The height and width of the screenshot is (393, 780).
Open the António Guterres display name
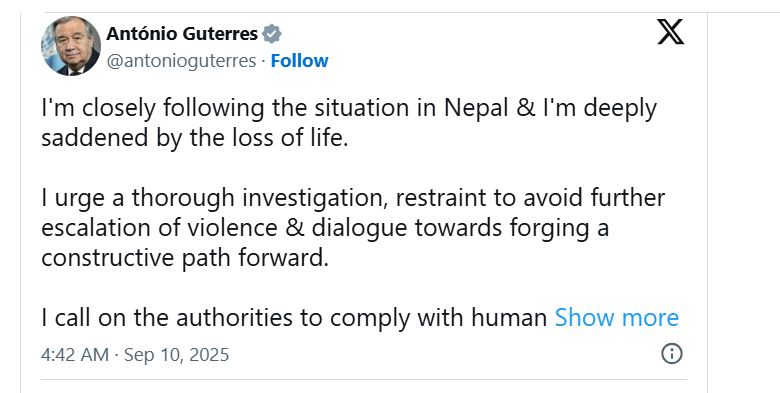tap(182, 34)
